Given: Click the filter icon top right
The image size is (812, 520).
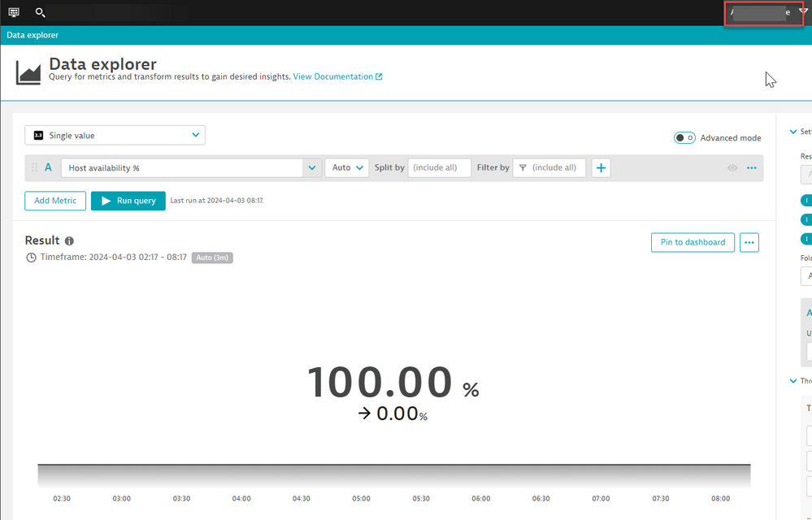Looking at the screenshot, I should tap(804, 11).
